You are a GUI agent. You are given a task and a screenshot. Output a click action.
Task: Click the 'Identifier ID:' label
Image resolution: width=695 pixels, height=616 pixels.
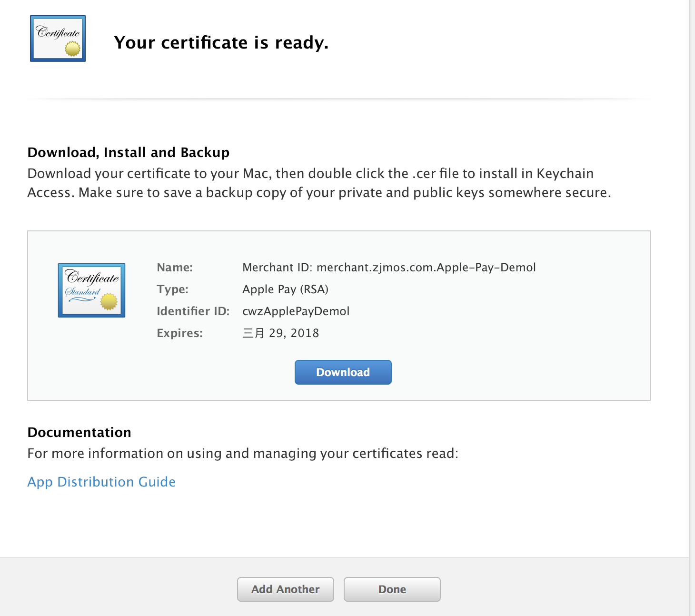point(193,311)
